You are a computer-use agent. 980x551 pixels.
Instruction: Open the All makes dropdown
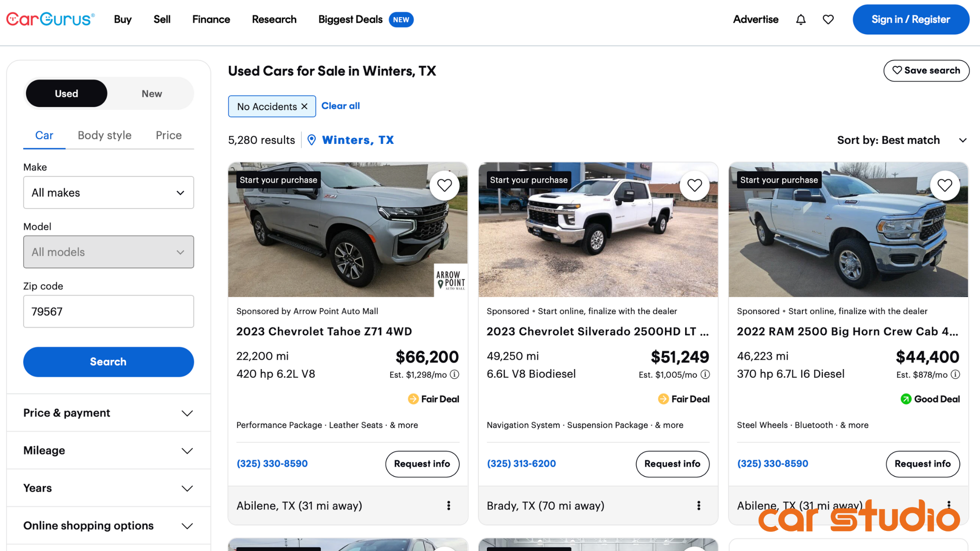click(x=108, y=192)
